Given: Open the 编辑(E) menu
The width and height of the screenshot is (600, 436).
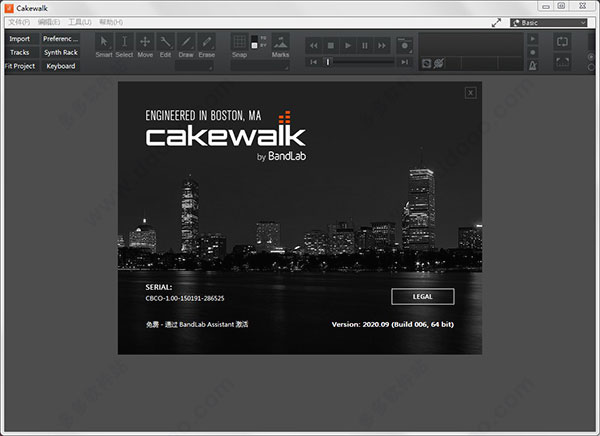Looking at the screenshot, I should [x=49, y=22].
